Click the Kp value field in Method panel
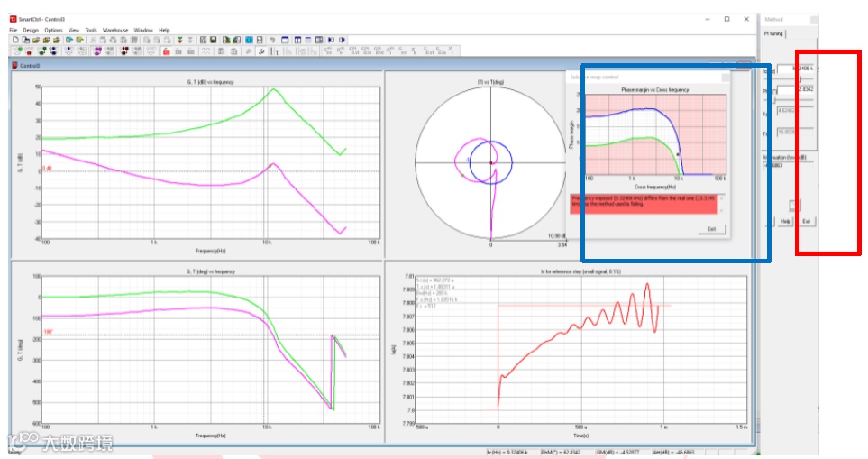 click(796, 111)
